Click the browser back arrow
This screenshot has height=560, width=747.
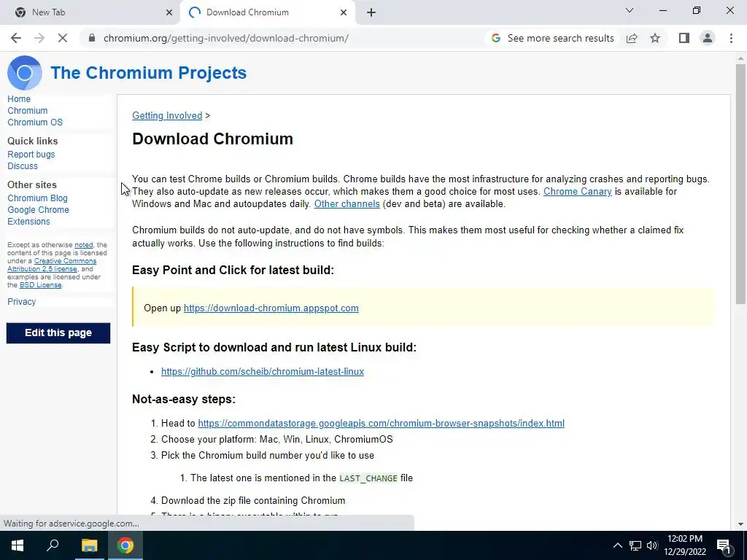coord(16,38)
